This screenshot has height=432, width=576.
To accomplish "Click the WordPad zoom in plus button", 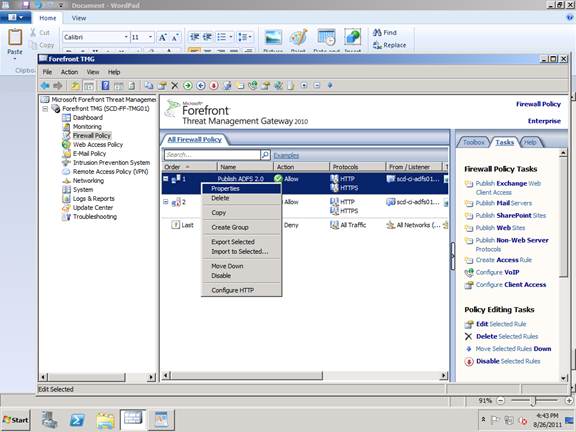I will [x=569, y=401].
